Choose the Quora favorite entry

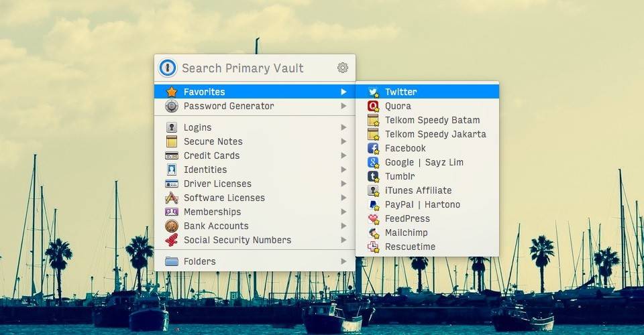click(x=427, y=107)
